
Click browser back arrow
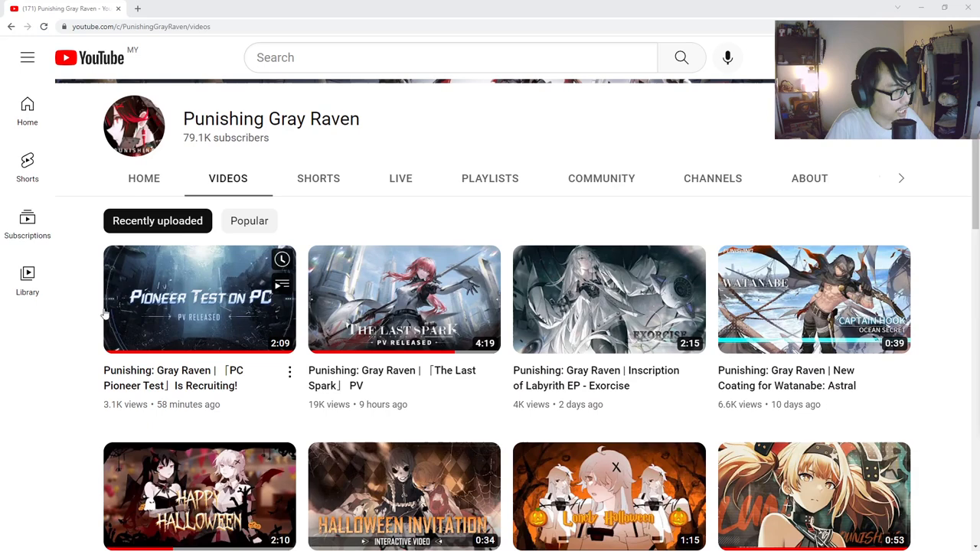coord(11,27)
